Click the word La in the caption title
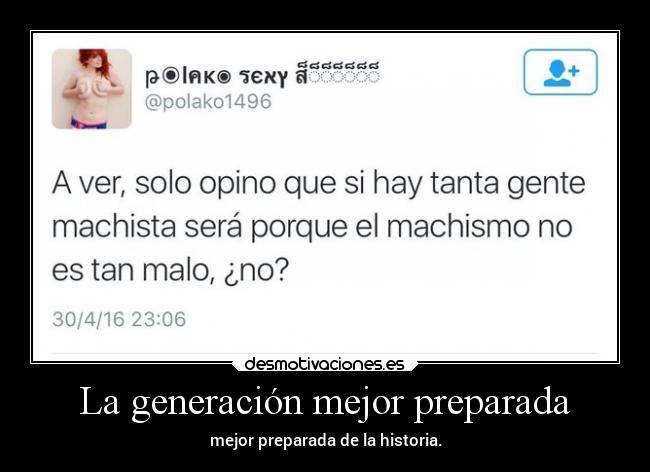Viewport: 650px width, 472px height. click(99, 402)
